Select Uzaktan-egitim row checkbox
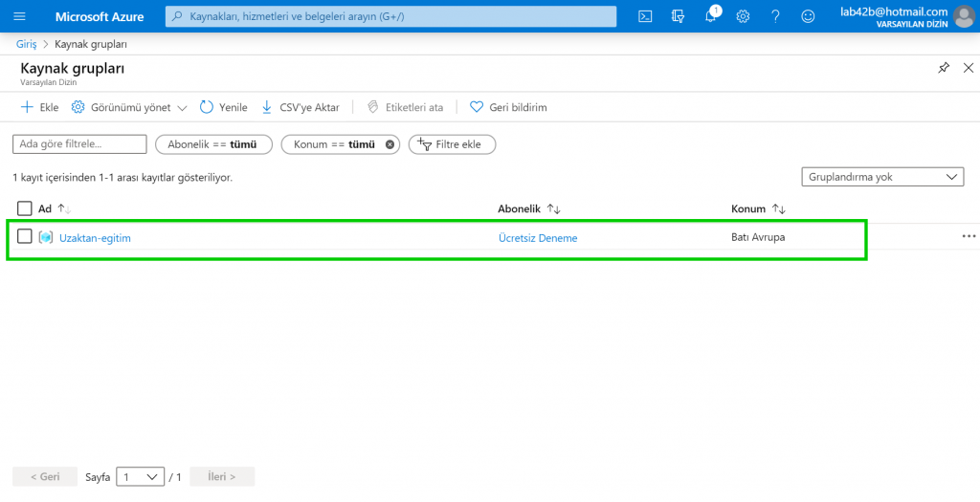Image resolution: width=980 pixels, height=502 pixels. [x=24, y=236]
